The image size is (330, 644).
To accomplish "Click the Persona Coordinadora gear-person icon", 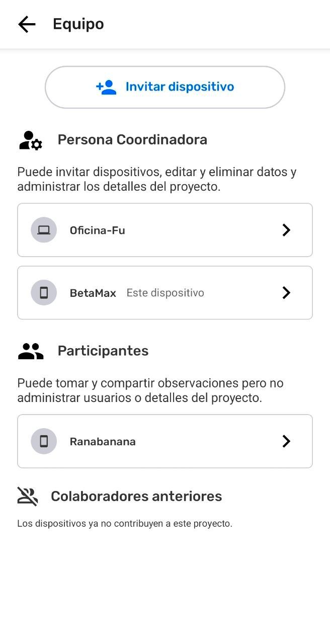I will coord(31,140).
